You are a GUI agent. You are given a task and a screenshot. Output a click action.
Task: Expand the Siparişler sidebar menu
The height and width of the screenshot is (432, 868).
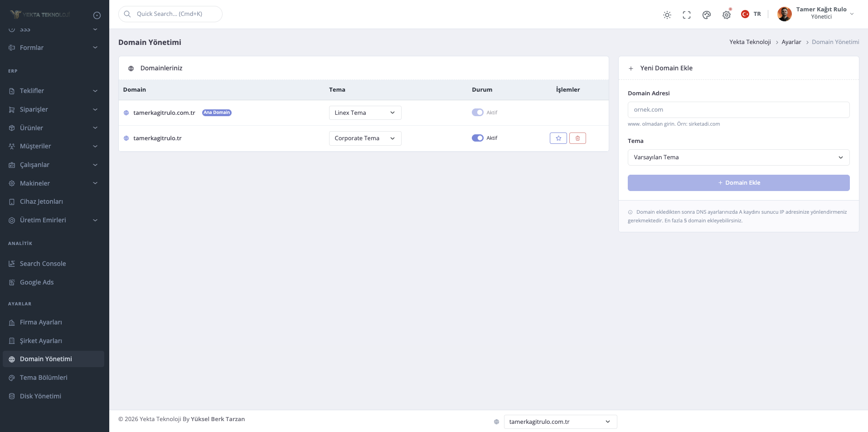point(53,109)
